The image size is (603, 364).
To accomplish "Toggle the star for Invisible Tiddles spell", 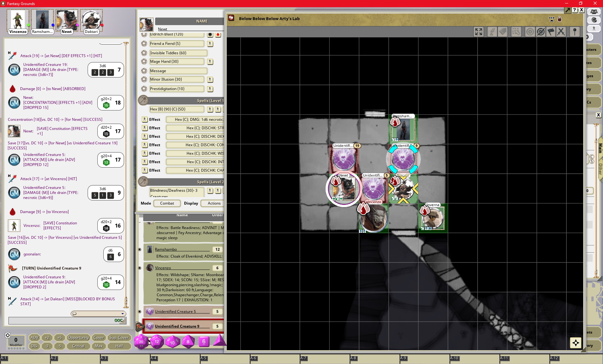I will (144, 53).
